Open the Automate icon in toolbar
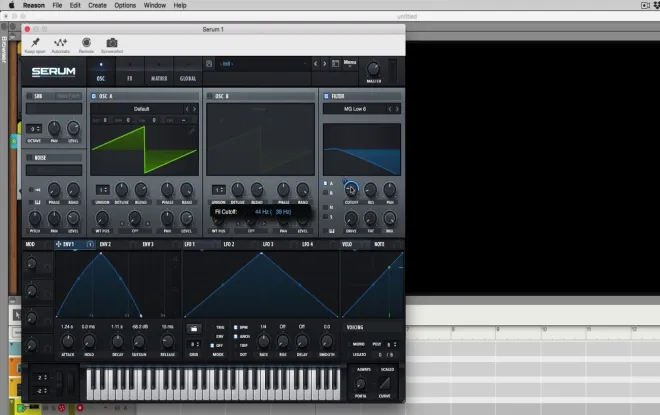This screenshot has height=415, width=660. pyautogui.click(x=61, y=43)
